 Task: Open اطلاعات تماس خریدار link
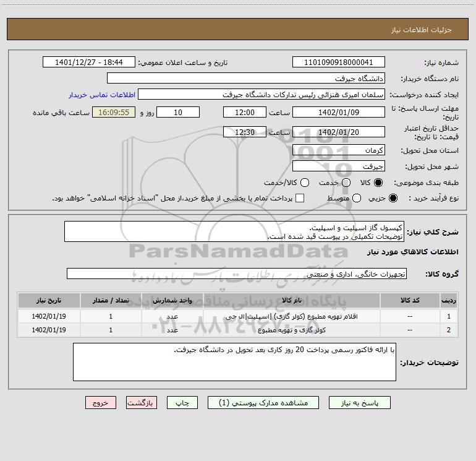click(x=102, y=95)
